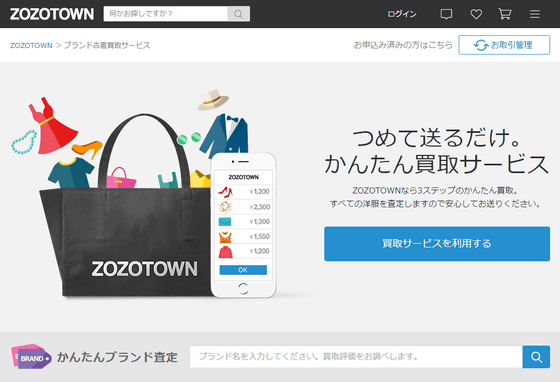Click the pink handbag illustration
The image size is (560, 382).
[121, 178]
